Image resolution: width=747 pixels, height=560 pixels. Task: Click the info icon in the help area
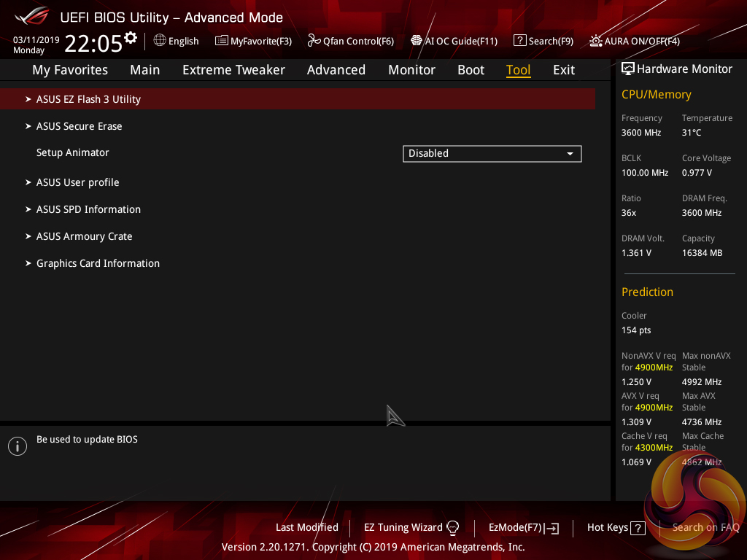click(18, 446)
